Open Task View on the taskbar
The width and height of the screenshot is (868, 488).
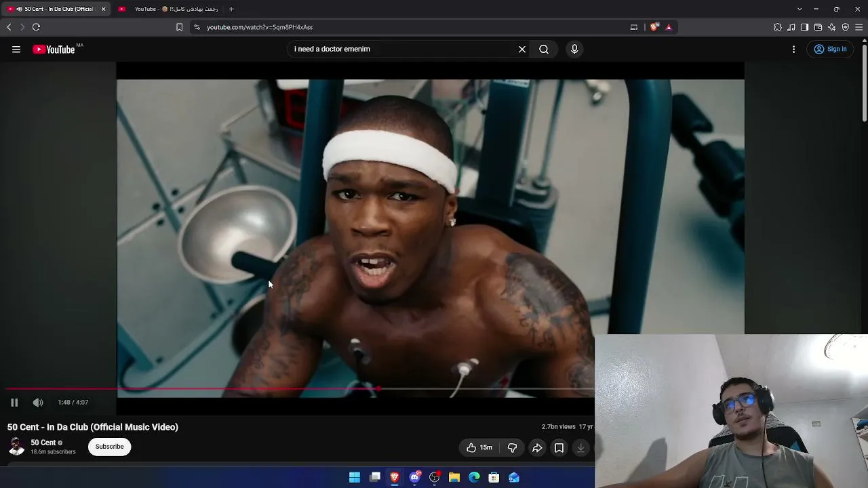[374, 478]
